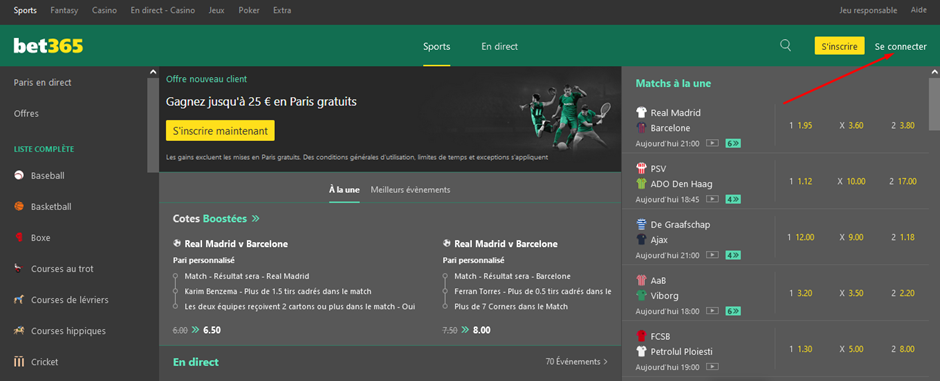
Task: Click Barcelone team shirt icon
Action: point(641,128)
